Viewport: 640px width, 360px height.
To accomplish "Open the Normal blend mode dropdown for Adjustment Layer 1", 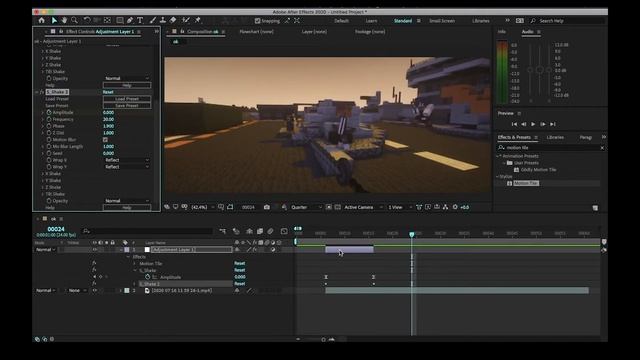I will point(45,249).
